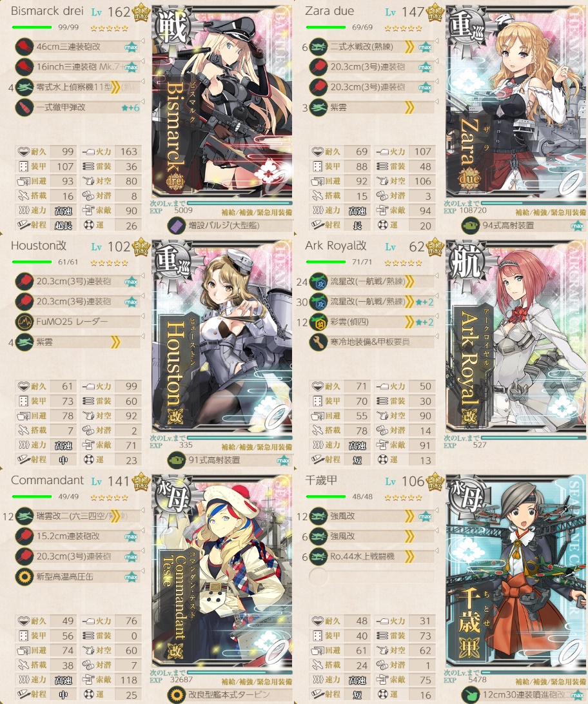Open Zara due's Shiun seaplane slot
This screenshot has height=704, width=588.
pos(372,107)
